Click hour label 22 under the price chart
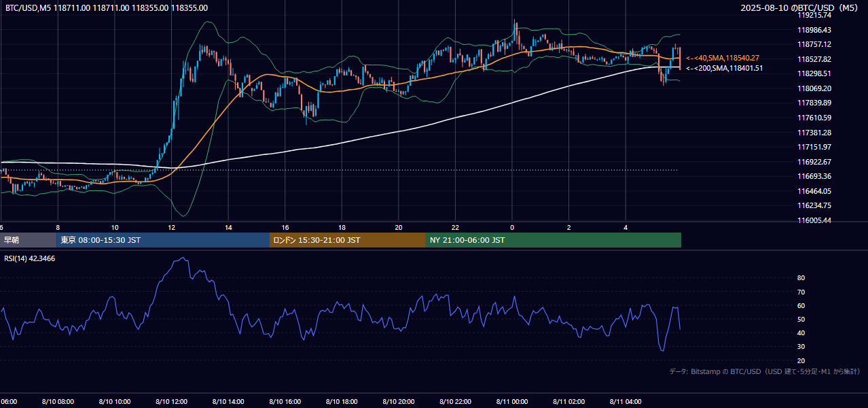 tap(455, 228)
